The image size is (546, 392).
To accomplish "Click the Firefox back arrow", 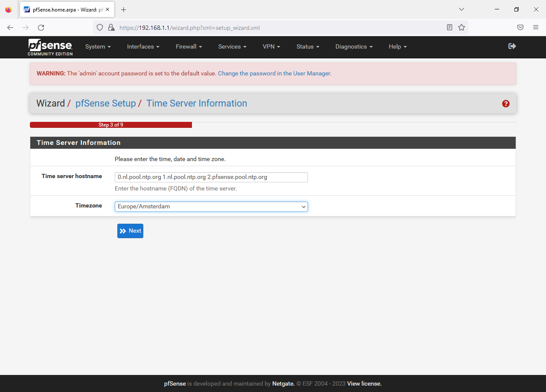I will coord(10,27).
